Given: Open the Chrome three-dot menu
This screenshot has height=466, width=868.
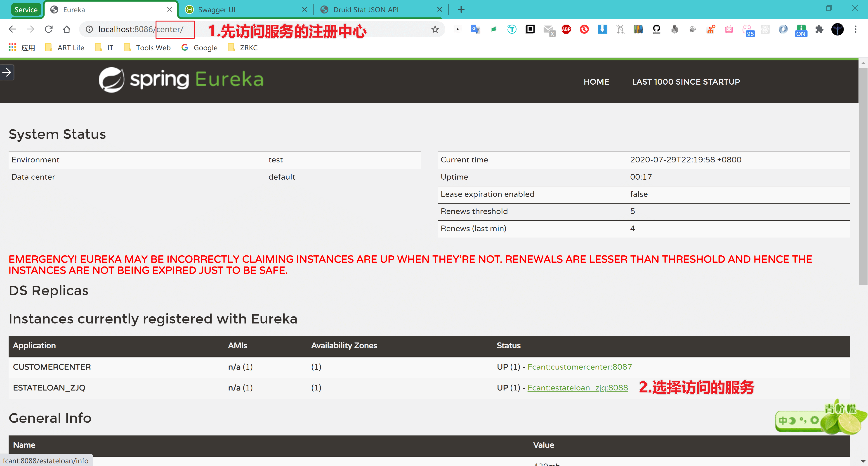Looking at the screenshot, I should [x=855, y=29].
